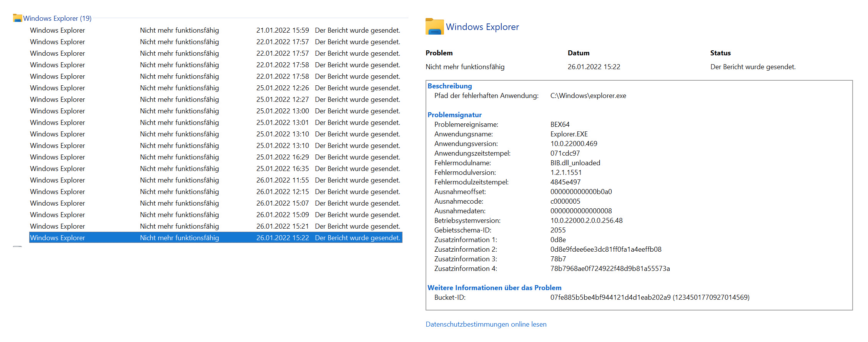Select the report from 21.01.2022 15:59
Screen dimensions: 868x342
click(216, 30)
